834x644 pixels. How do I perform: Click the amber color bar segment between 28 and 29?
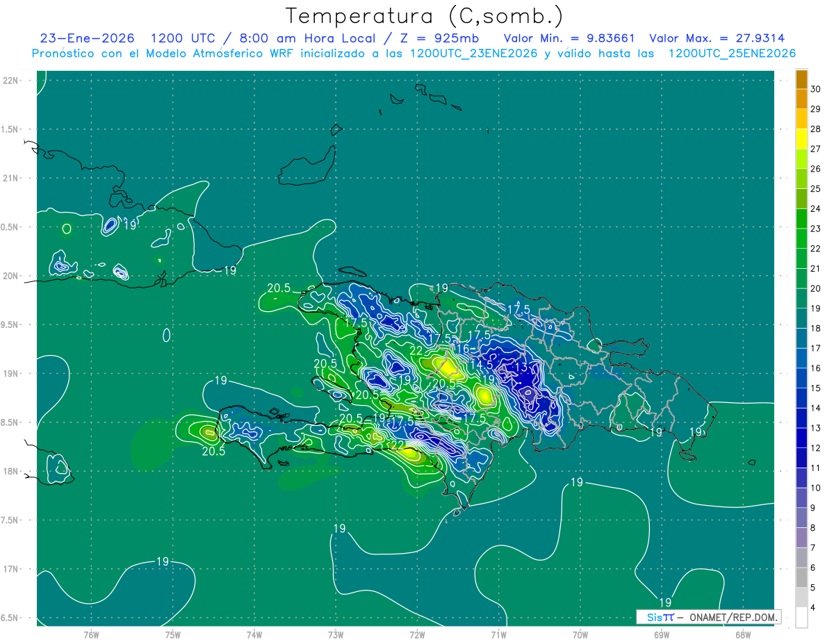801,119
